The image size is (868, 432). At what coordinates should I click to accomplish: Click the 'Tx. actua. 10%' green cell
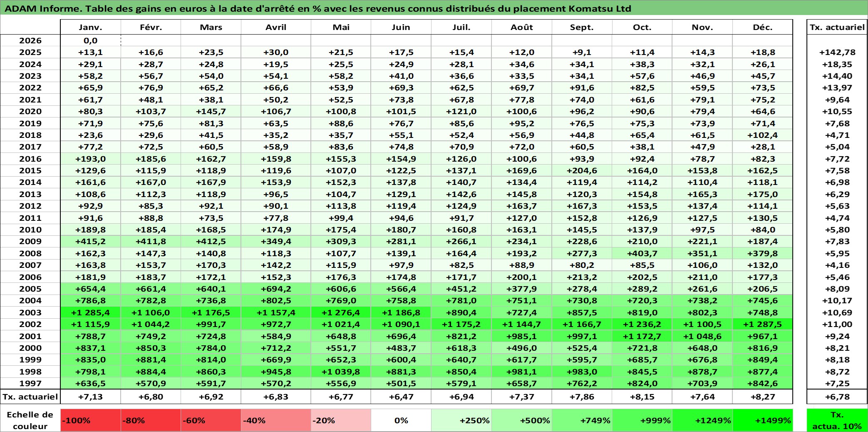click(837, 420)
